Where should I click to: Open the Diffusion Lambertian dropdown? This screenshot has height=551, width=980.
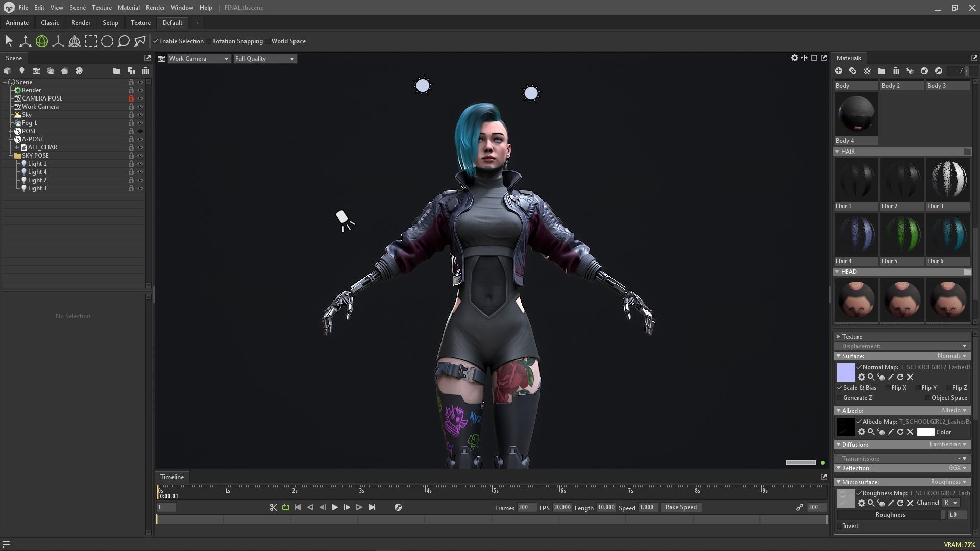pyautogui.click(x=948, y=444)
